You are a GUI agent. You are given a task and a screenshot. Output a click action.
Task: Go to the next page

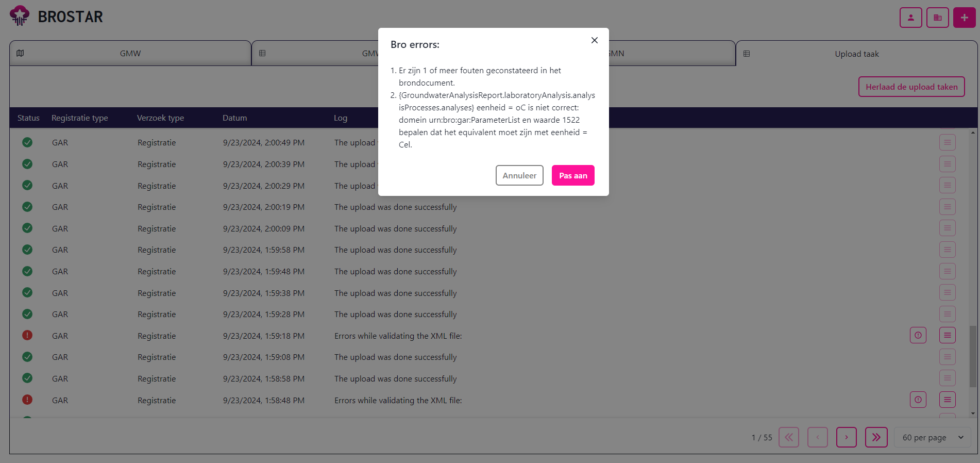[x=847, y=437]
